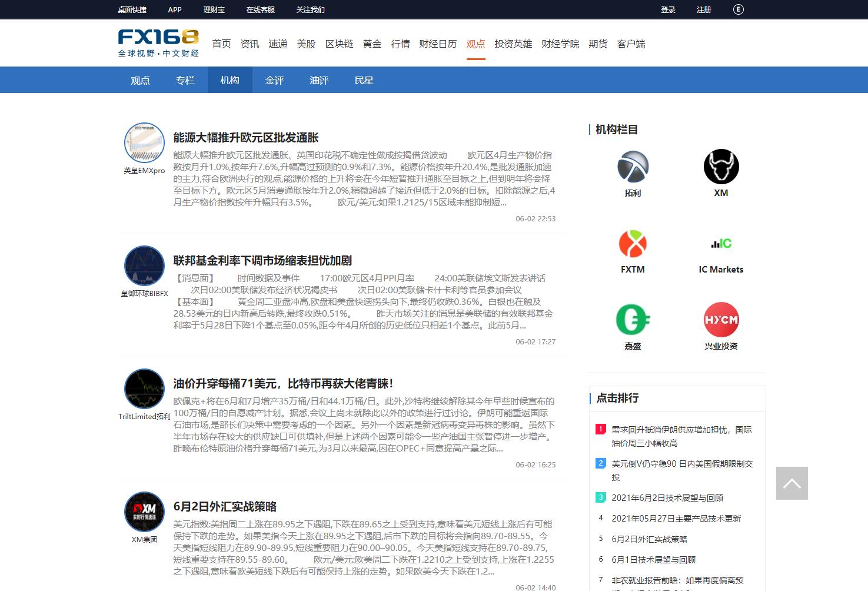The image size is (868, 591).
Task: Open the IC Markets logo
Action: point(721,244)
